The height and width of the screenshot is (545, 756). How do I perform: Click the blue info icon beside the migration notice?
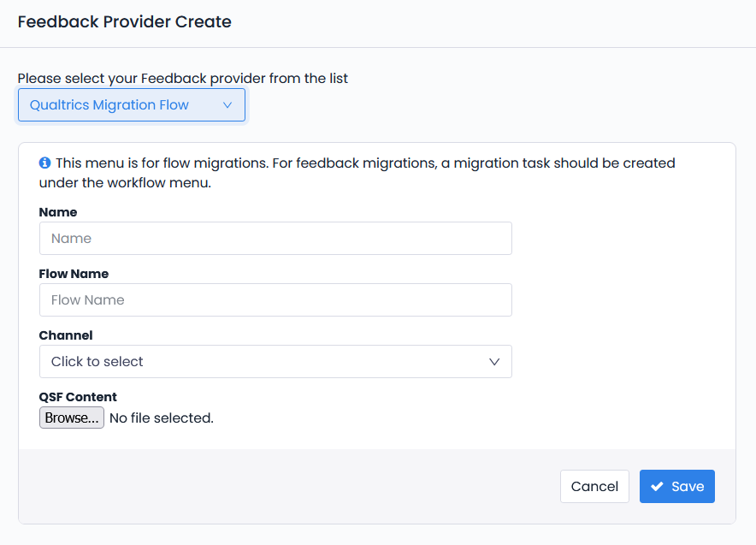[x=45, y=163]
